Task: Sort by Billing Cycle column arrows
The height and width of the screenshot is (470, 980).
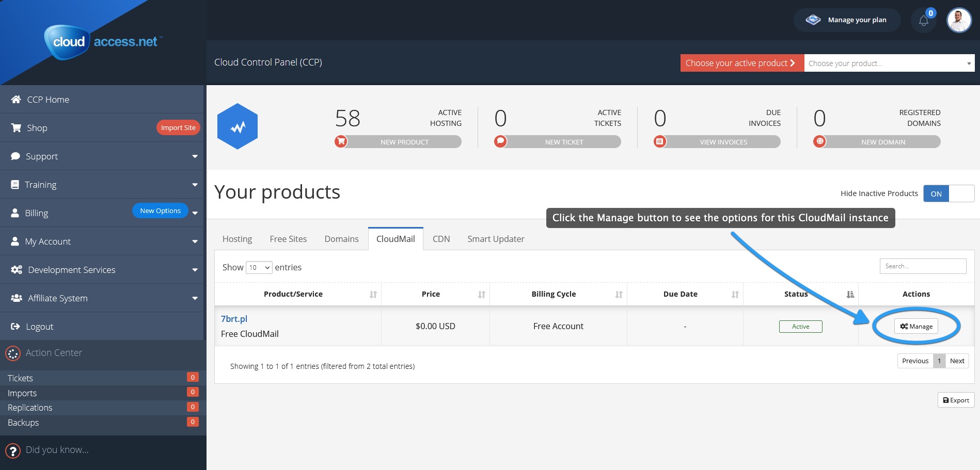Action: (x=619, y=295)
